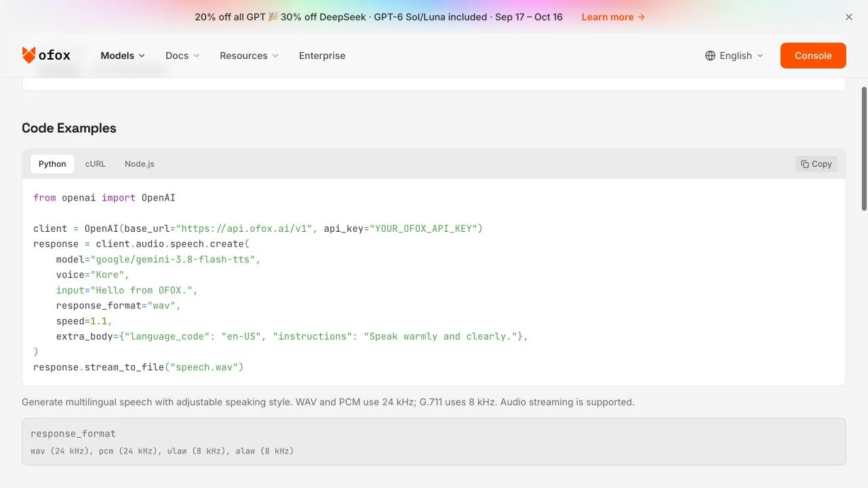
Task: Click the speed=1.1 line
Action: (85, 321)
